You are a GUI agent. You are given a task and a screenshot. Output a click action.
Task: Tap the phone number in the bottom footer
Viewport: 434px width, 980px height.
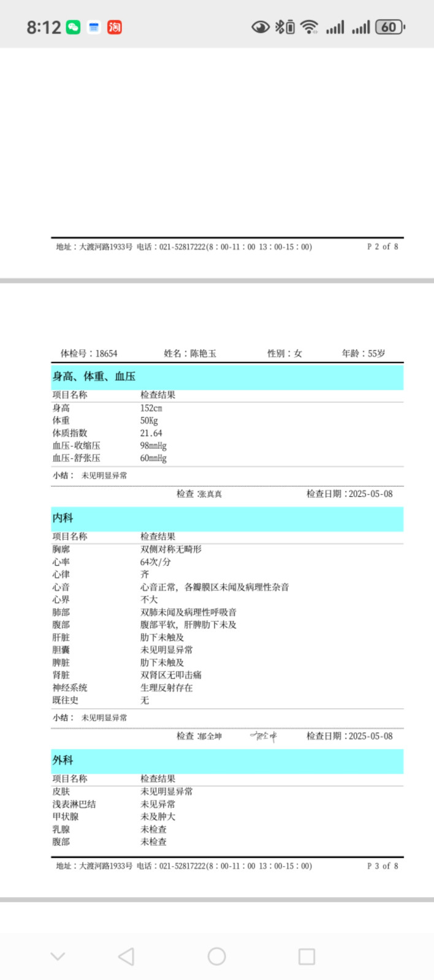coord(183,865)
